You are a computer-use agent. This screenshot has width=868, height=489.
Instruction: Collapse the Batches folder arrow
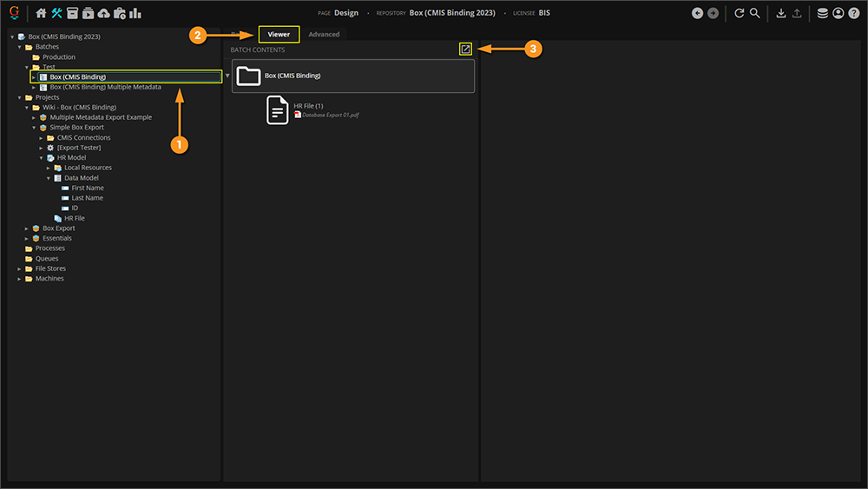coord(19,47)
